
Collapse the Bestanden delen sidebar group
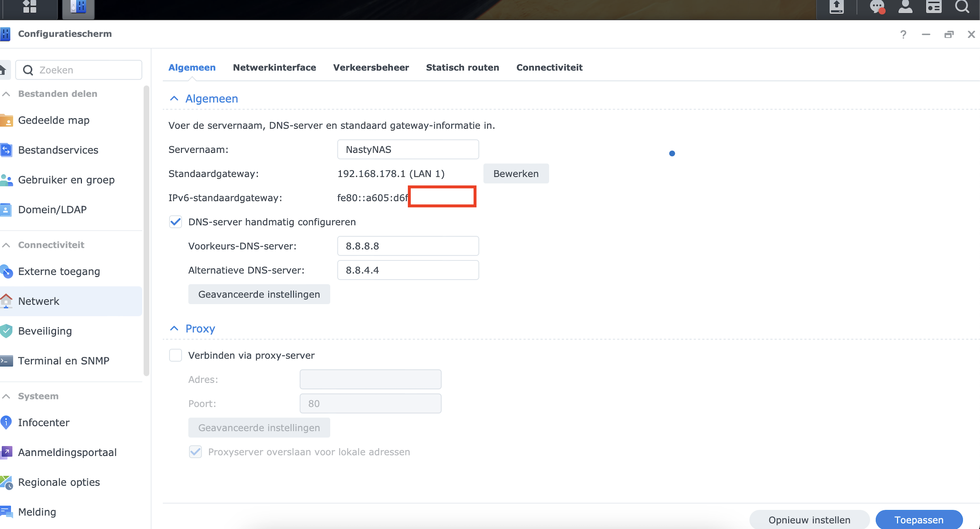click(x=7, y=94)
